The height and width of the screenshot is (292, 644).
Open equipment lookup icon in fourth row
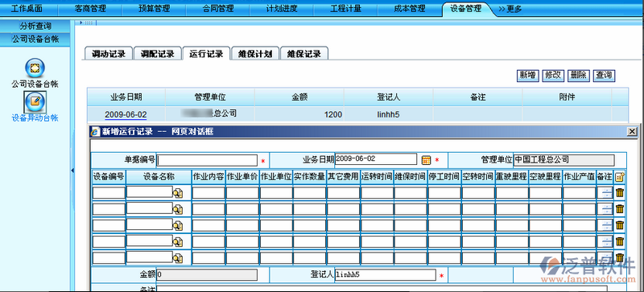click(178, 242)
